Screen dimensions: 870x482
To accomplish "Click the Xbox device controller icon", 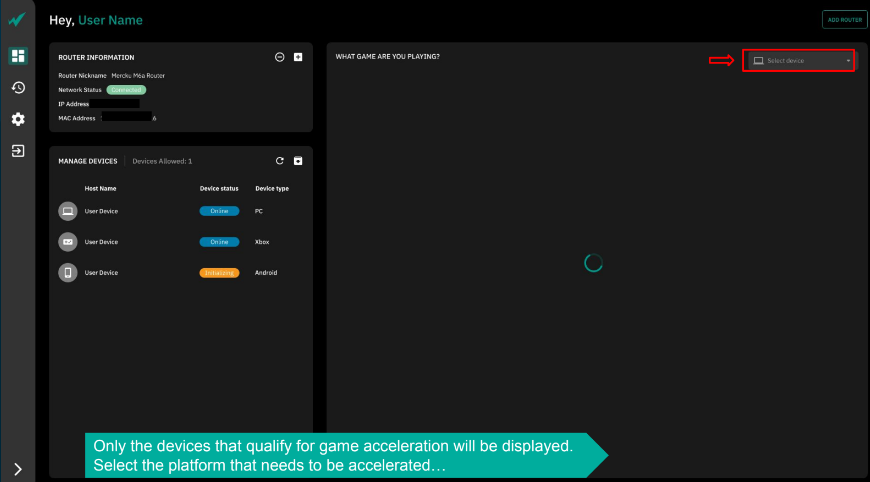I will tap(68, 242).
